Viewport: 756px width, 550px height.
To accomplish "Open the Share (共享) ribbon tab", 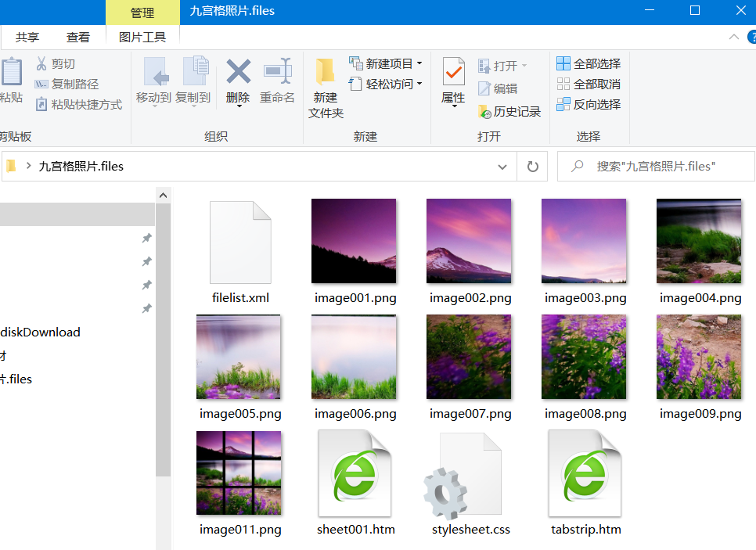I will (x=27, y=37).
